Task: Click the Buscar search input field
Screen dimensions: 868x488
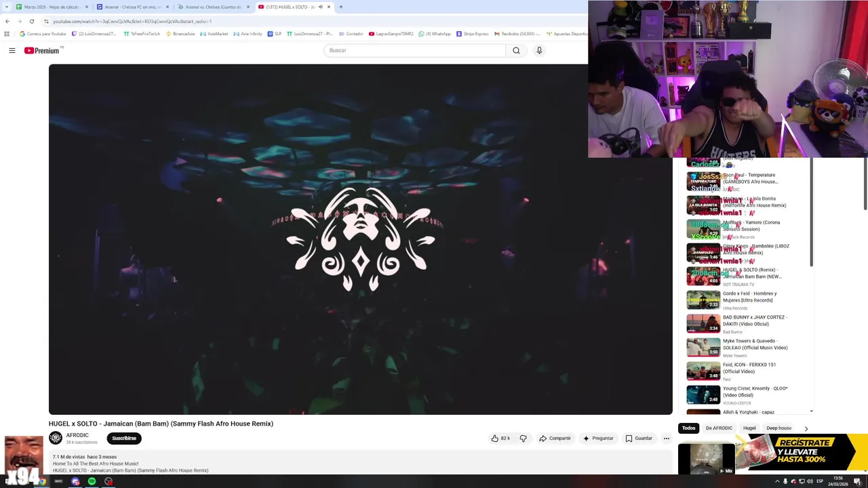Action: tap(415, 50)
